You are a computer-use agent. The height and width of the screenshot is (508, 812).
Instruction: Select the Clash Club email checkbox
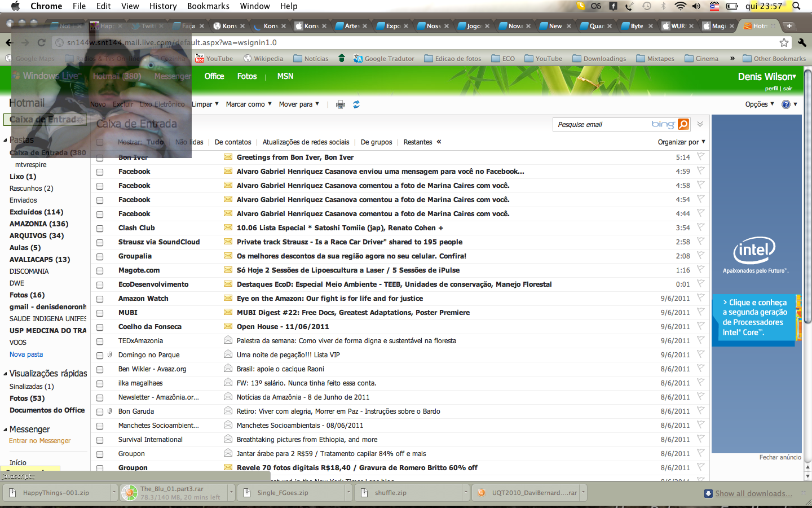[100, 229]
